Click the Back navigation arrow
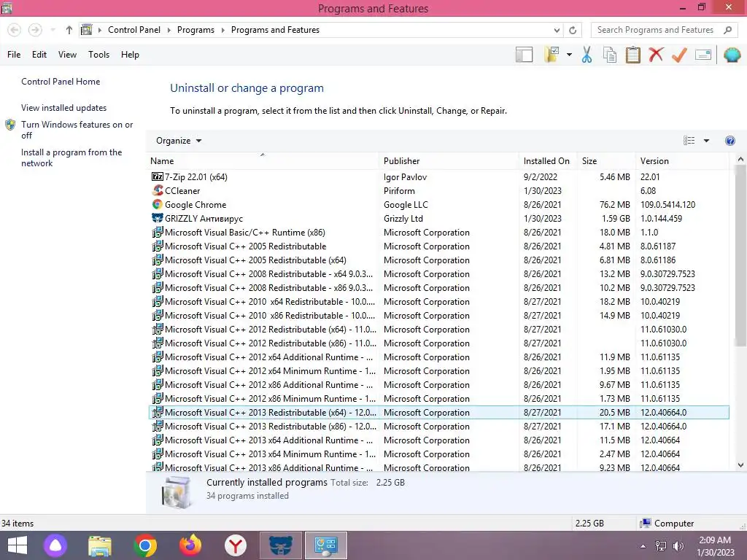This screenshot has width=747, height=560. click(15, 30)
